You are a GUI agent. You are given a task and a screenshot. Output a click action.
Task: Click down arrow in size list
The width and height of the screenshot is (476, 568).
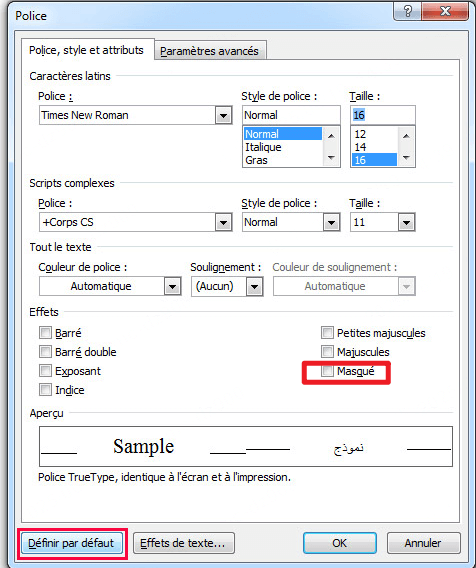406,158
